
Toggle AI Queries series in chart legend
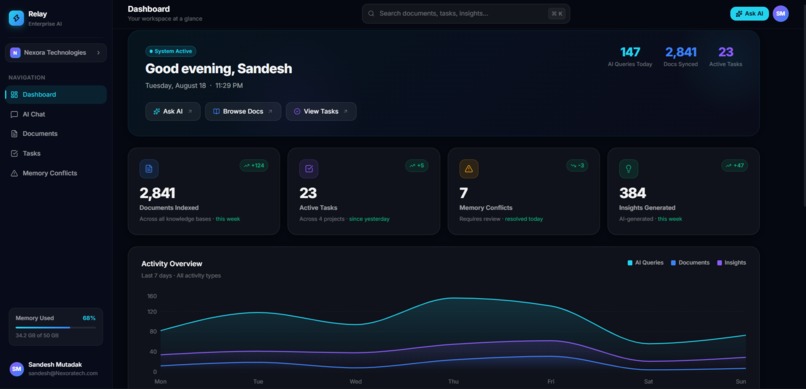tap(646, 263)
